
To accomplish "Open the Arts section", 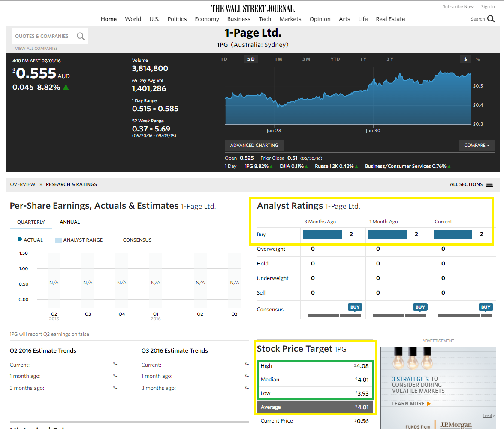I will pyautogui.click(x=344, y=19).
